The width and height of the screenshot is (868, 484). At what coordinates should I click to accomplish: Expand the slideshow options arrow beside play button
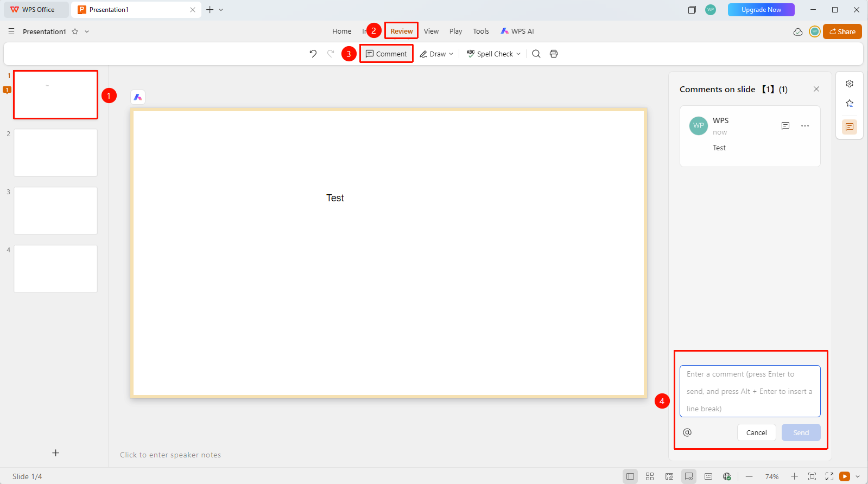pos(858,476)
